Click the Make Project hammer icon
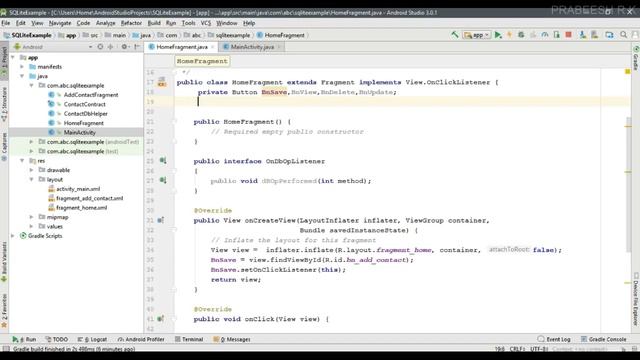640x360 pixels. tap(455, 35)
